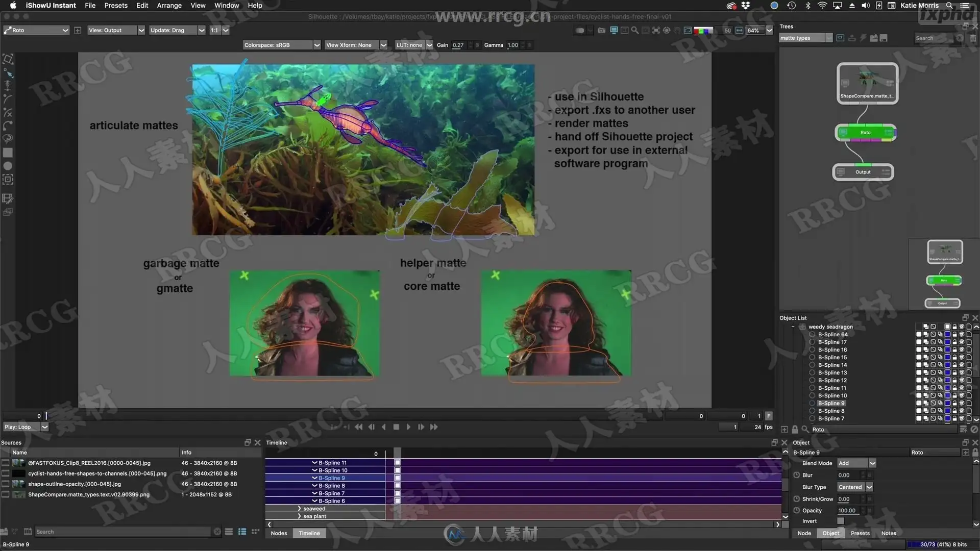Select the Reshape arrow tool
The width and height of the screenshot is (980, 551).
coord(8,73)
